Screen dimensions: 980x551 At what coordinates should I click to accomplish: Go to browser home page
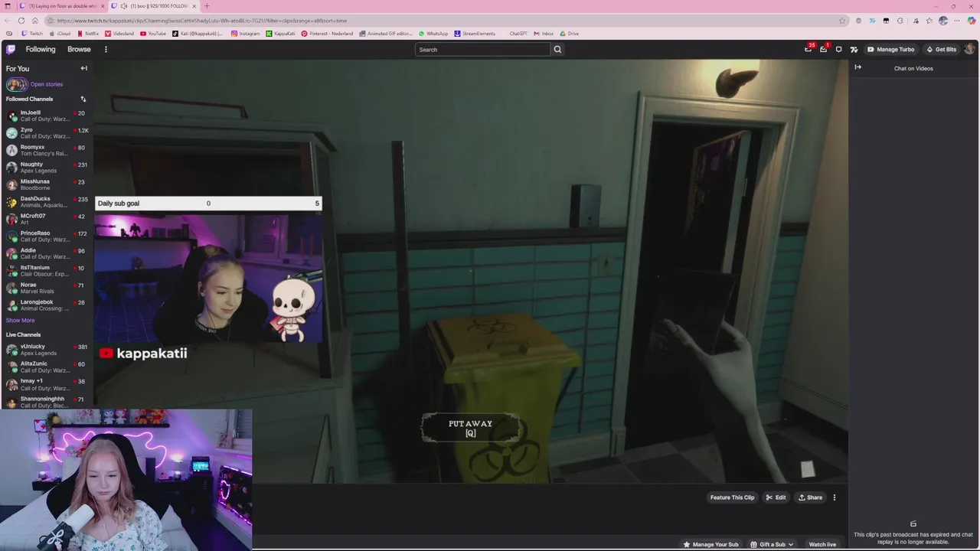point(34,21)
